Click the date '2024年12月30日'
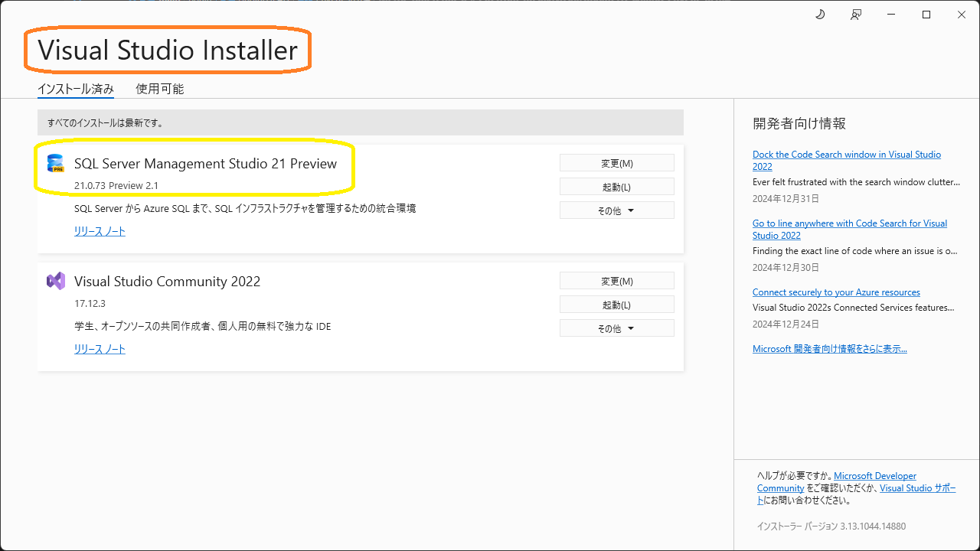 (x=786, y=268)
